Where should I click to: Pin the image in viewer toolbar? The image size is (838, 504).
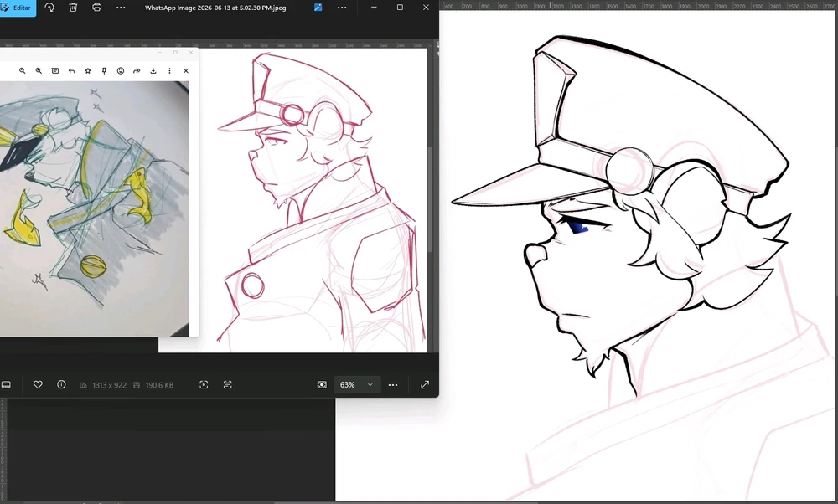tap(104, 70)
